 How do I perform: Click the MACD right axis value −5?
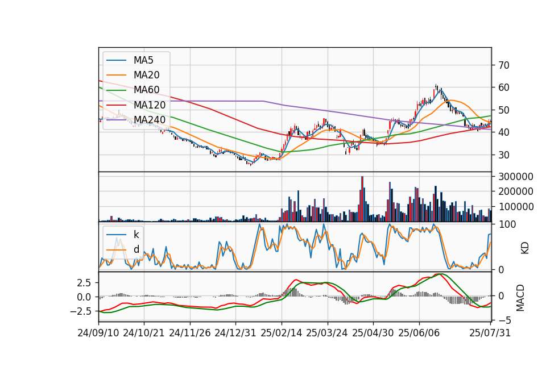pos(504,320)
